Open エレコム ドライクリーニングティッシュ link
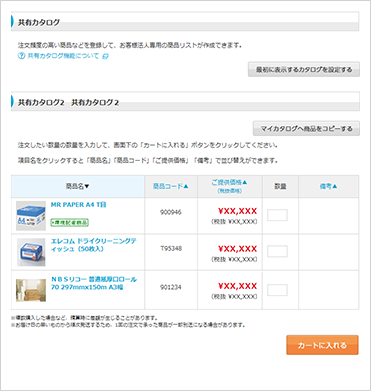This screenshot has height=391, width=371. click(x=94, y=245)
